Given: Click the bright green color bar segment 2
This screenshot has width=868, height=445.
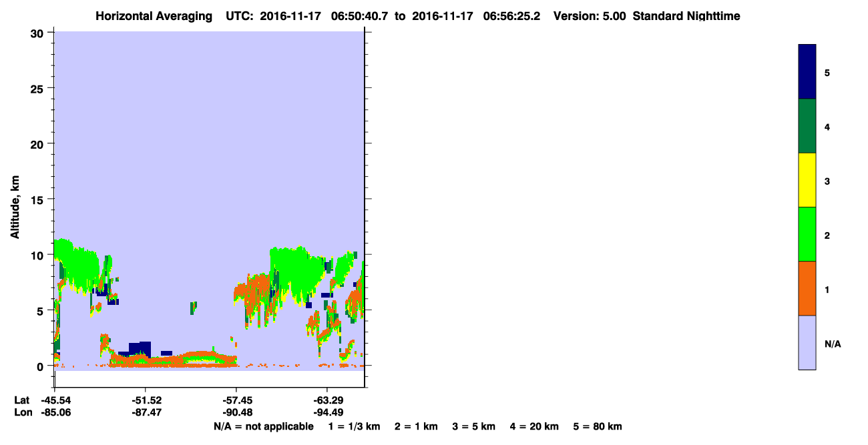Looking at the screenshot, I should [807, 234].
